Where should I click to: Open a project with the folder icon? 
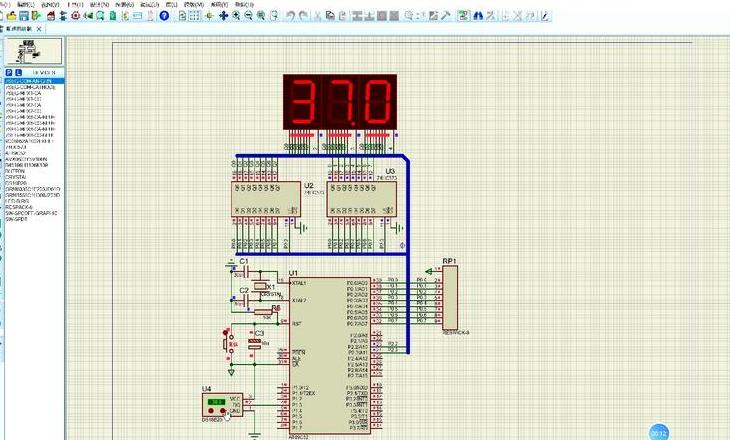point(12,16)
